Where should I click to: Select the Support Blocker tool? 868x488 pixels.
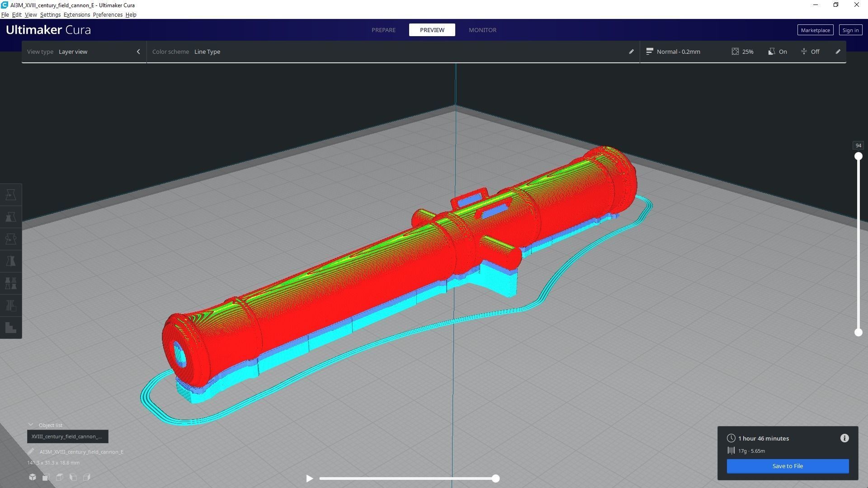pos(11,305)
